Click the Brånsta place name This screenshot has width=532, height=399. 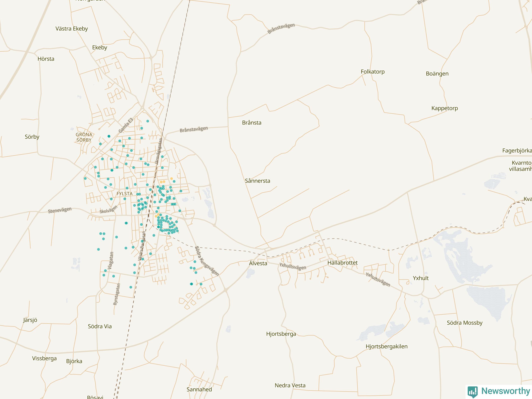[252, 123]
